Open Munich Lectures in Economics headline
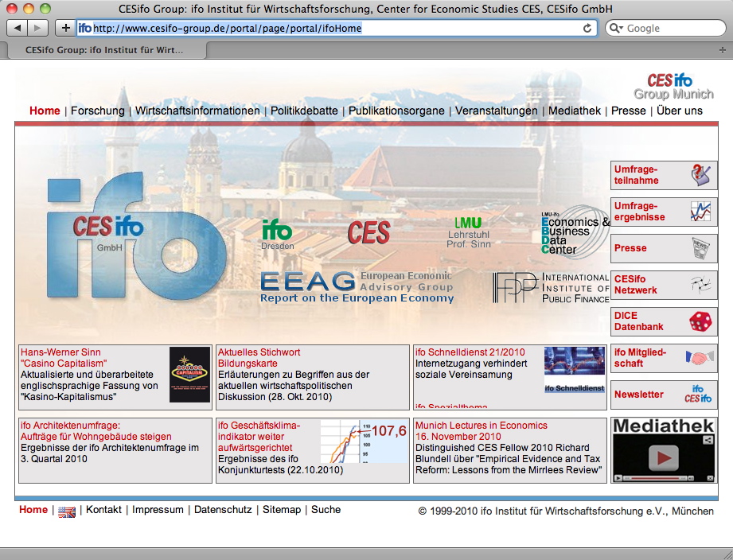 click(x=482, y=430)
